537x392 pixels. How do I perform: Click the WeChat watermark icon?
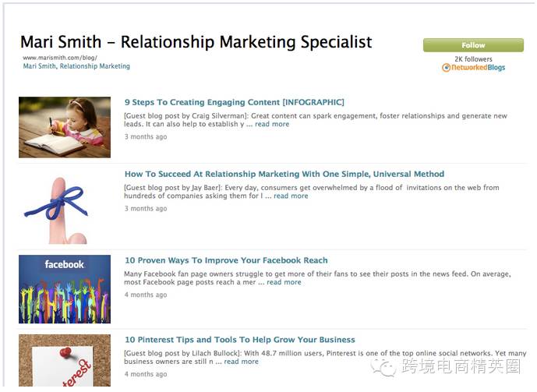(383, 367)
